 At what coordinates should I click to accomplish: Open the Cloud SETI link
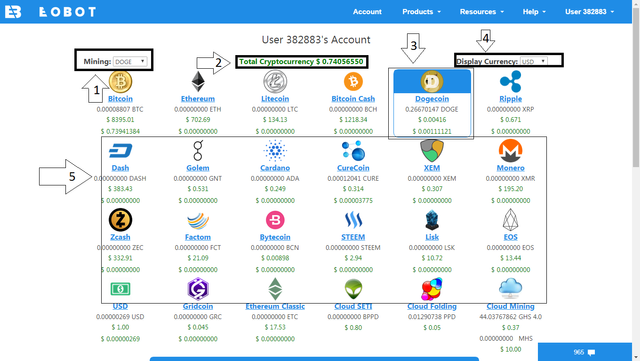point(353,306)
